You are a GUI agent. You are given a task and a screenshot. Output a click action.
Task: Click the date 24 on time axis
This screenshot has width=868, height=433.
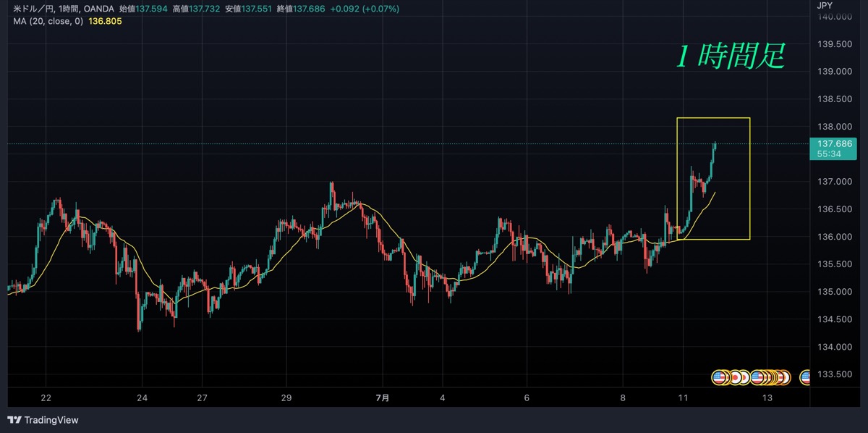pos(142,398)
